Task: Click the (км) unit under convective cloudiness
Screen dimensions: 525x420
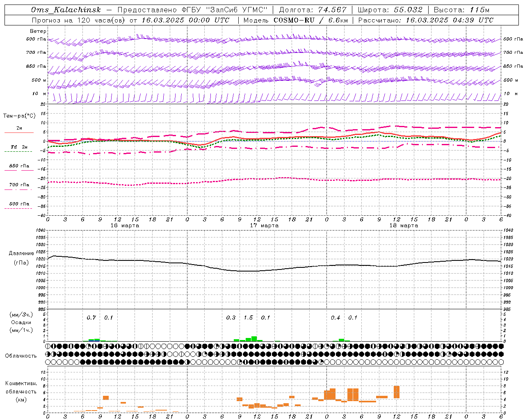Action: (21, 399)
